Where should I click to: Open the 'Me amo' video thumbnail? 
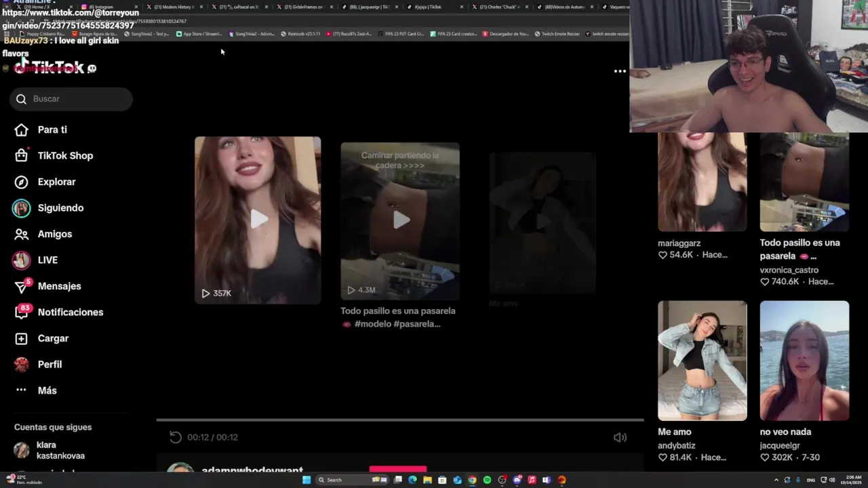click(x=702, y=361)
